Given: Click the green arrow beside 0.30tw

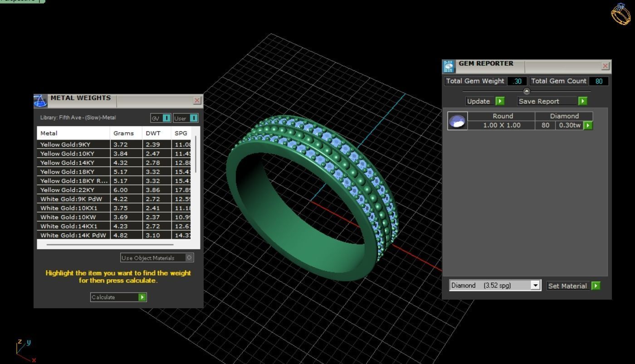Looking at the screenshot, I should 588,125.
